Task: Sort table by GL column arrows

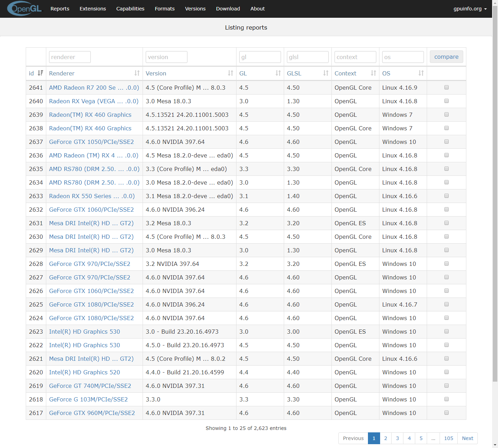Action: tap(278, 73)
